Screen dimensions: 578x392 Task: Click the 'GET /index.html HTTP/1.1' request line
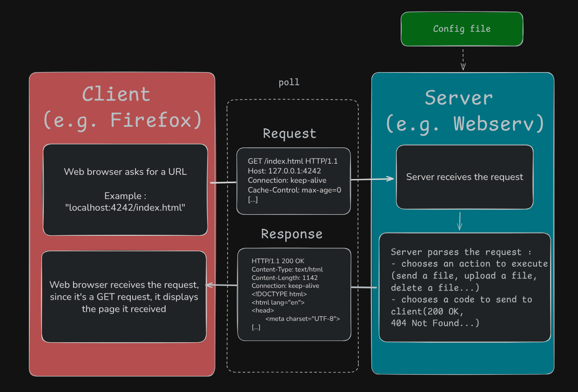(293, 161)
